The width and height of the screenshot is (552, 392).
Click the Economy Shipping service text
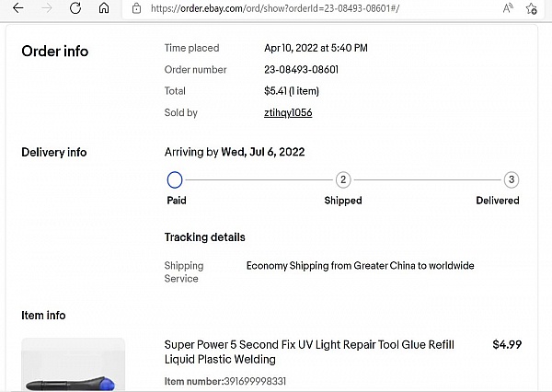tap(360, 266)
